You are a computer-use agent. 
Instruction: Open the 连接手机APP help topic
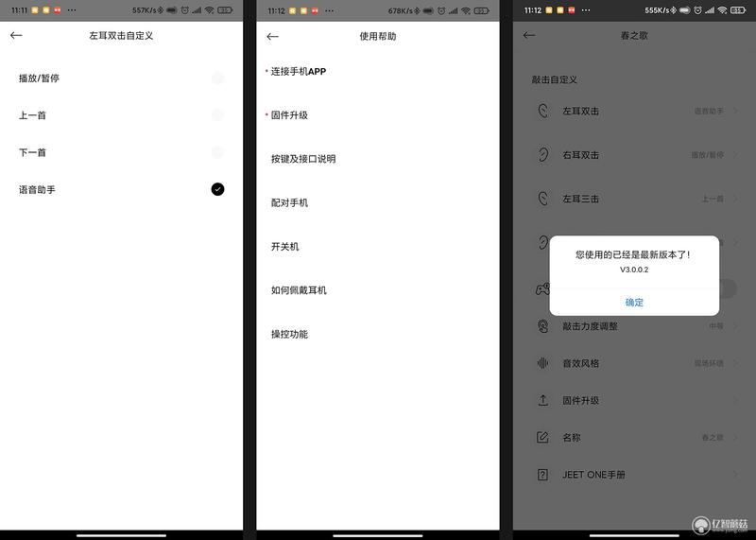[299, 72]
